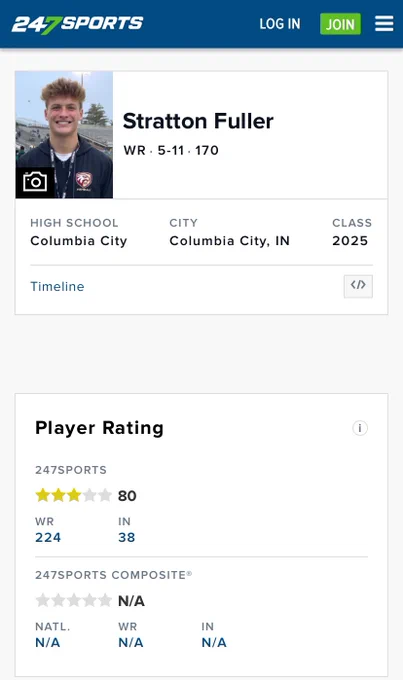Open photo gallery camera icon
403x680 pixels.
[x=35, y=182]
